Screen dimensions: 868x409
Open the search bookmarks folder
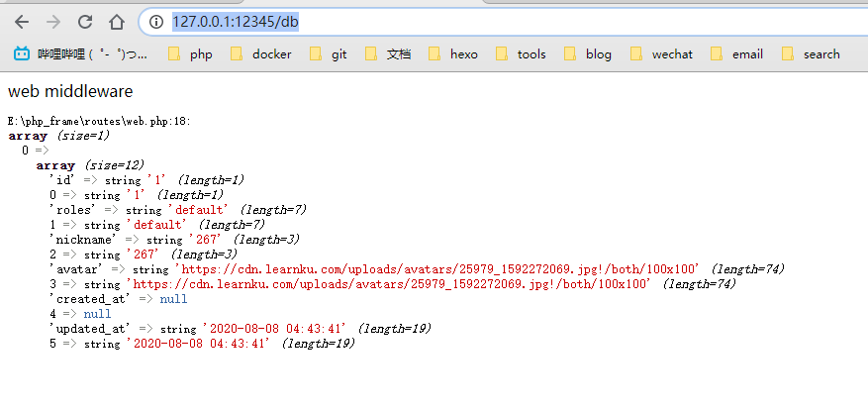point(811,54)
